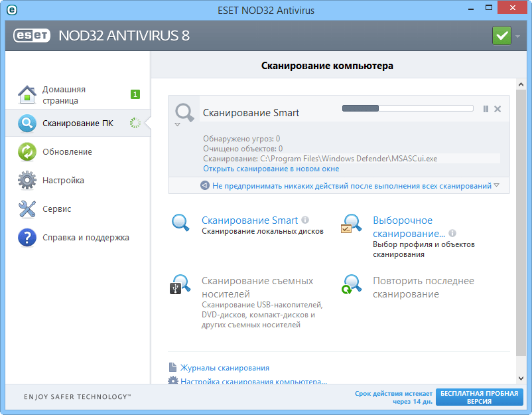Viewport: 532px width, 415px height.
Task: Expand the magnifier chevron in the scan row
Action: (178, 124)
